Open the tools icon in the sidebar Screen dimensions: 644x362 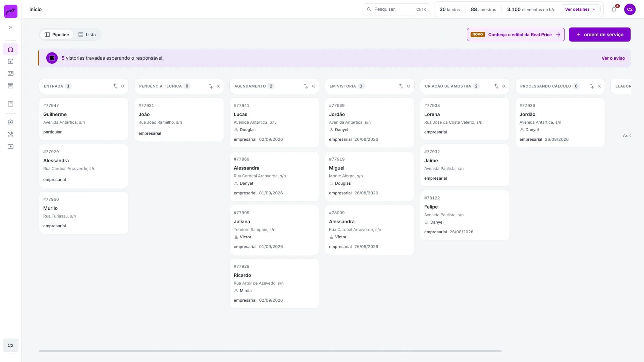tap(11, 134)
